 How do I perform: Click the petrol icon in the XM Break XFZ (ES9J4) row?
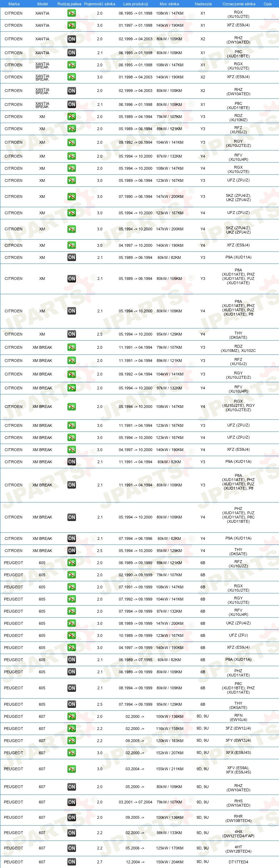coord(72,450)
